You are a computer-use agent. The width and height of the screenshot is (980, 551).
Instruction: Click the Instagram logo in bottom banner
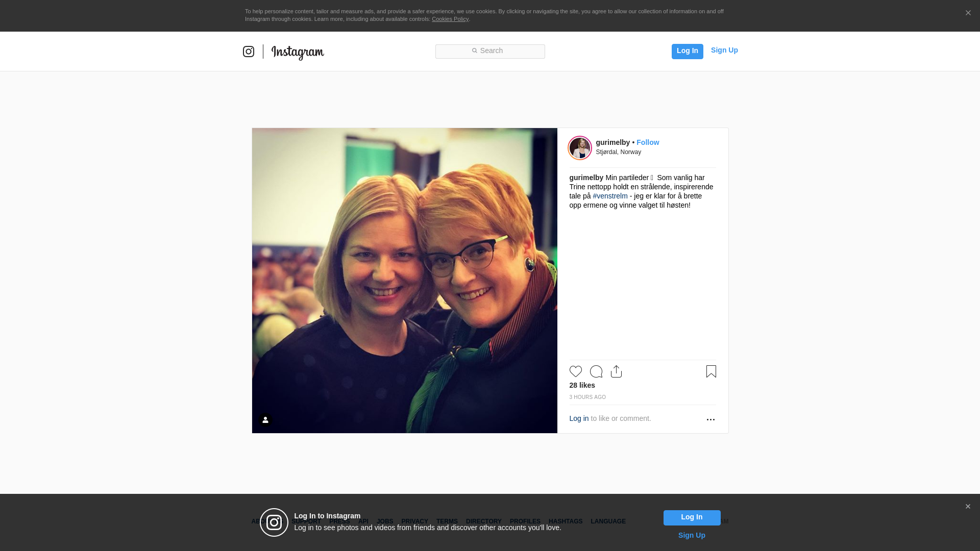click(x=274, y=522)
